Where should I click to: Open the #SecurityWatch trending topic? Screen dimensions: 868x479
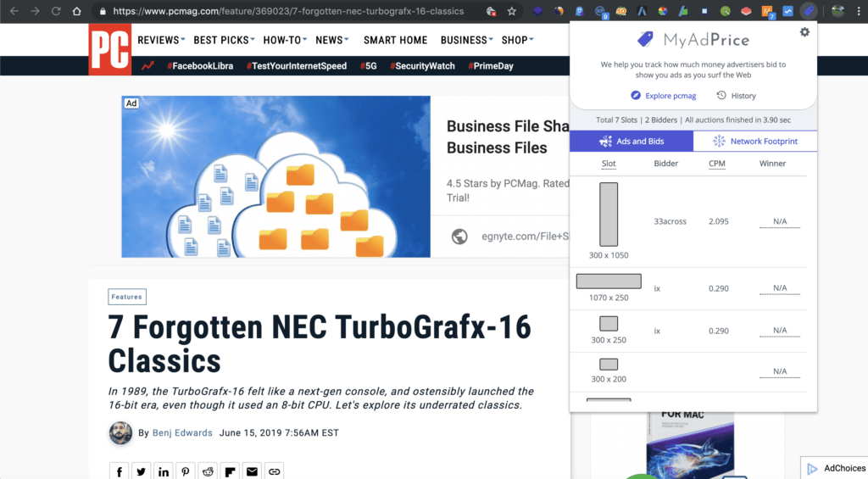(x=422, y=66)
